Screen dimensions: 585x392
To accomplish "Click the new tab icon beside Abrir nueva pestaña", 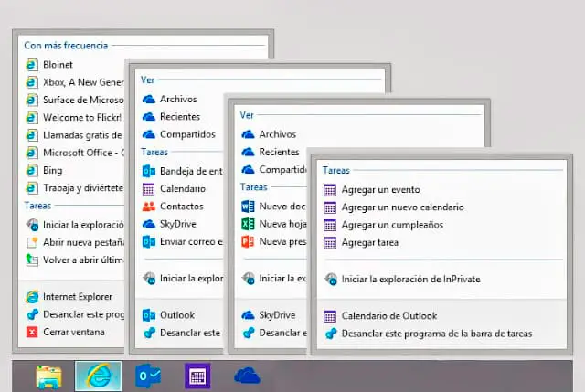I will coord(32,242).
